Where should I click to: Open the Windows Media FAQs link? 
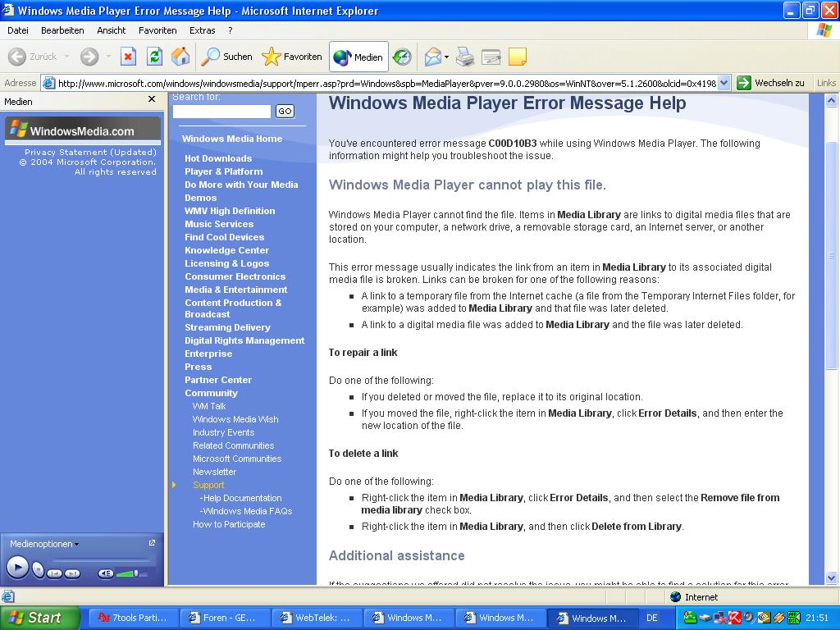tap(246, 511)
